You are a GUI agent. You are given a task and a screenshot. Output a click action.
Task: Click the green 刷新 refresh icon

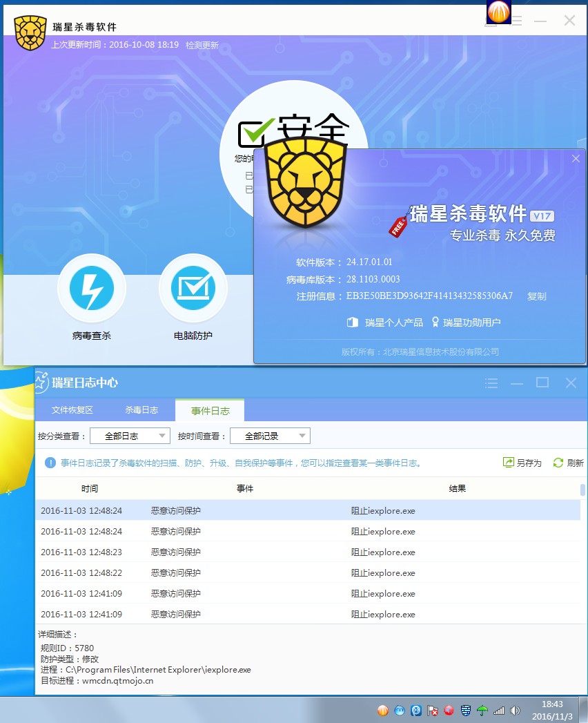pos(558,463)
